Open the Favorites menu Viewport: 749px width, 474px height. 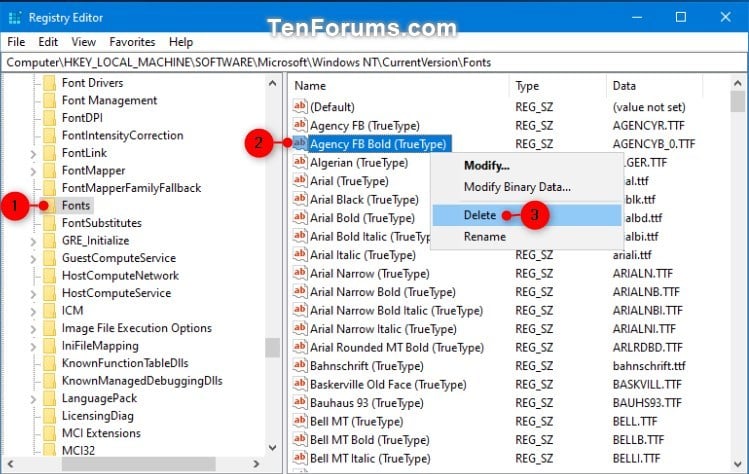(132, 42)
